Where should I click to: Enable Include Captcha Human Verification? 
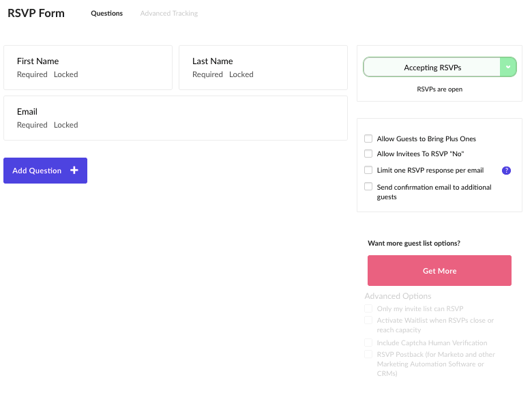click(368, 343)
